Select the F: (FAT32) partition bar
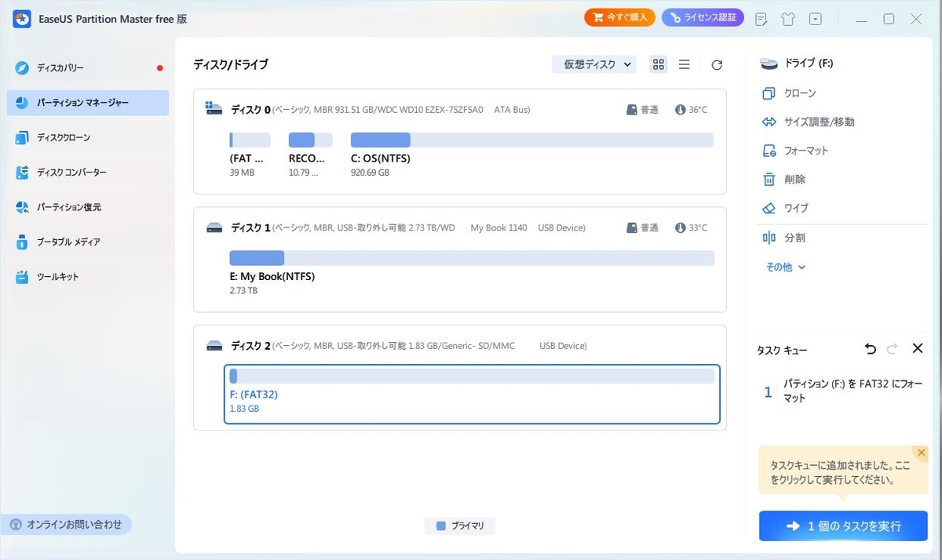This screenshot has width=942, height=560. [472, 376]
